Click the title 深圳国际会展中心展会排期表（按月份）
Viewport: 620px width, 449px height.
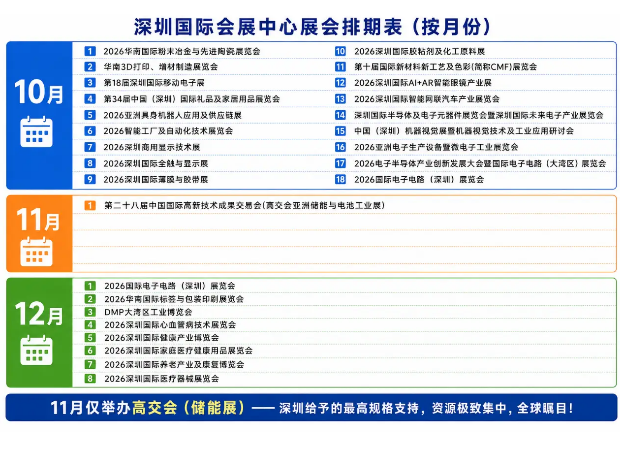[x=312, y=27]
